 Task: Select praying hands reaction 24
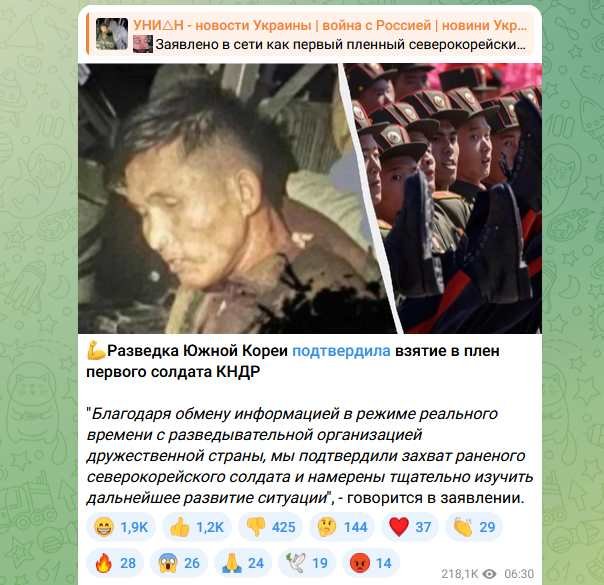(x=243, y=563)
